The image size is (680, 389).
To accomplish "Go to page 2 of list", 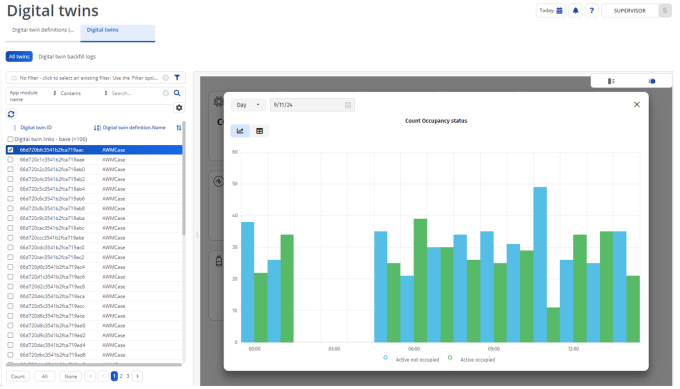I will pyautogui.click(x=121, y=376).
